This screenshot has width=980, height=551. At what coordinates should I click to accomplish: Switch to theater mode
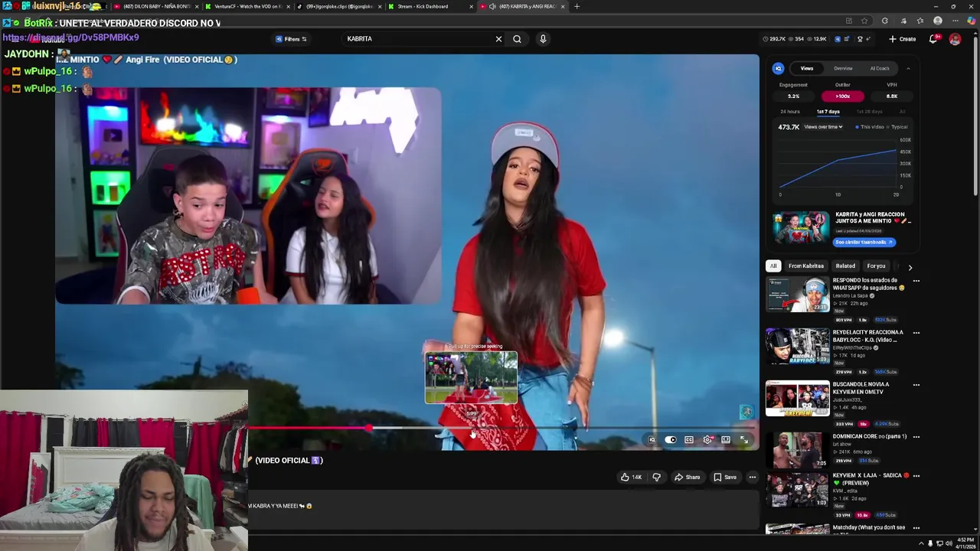tap(726, 440)
